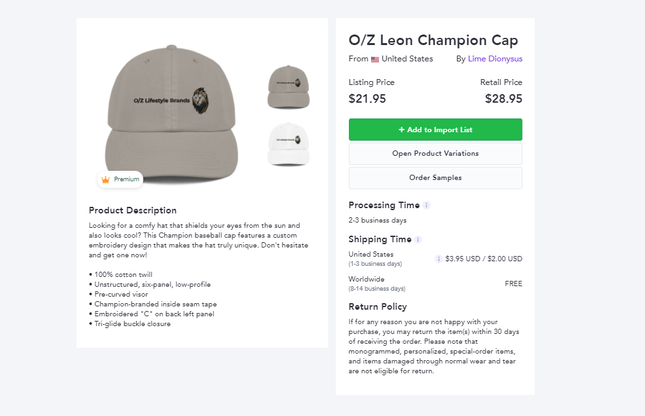
Task: Click the United States flag icon
Action: click(x=375, y=59)
